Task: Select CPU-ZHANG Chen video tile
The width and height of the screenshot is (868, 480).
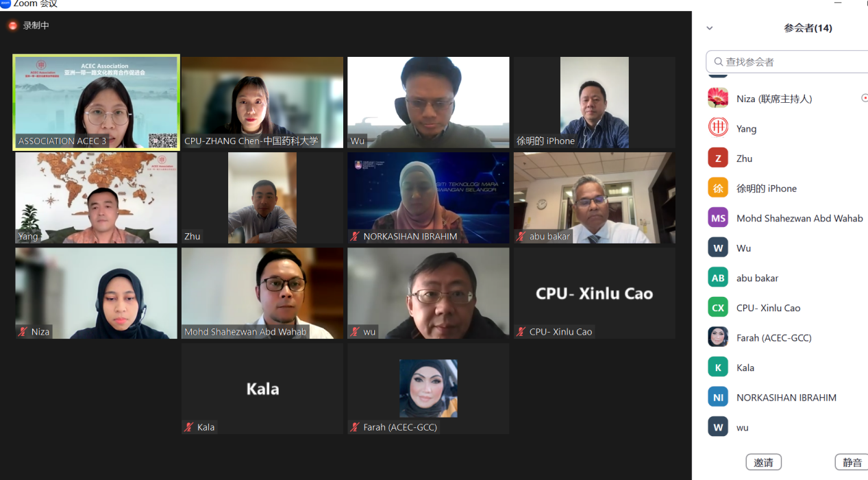Action: [262, 102]
